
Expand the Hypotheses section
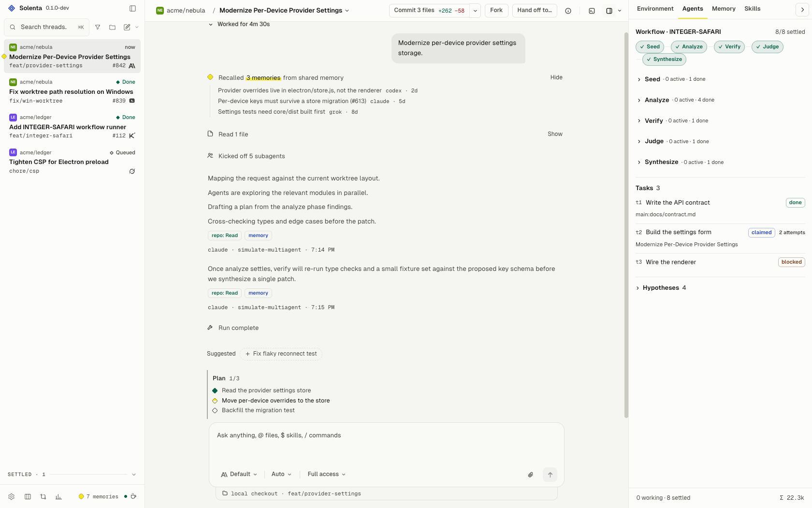point(661,288)
